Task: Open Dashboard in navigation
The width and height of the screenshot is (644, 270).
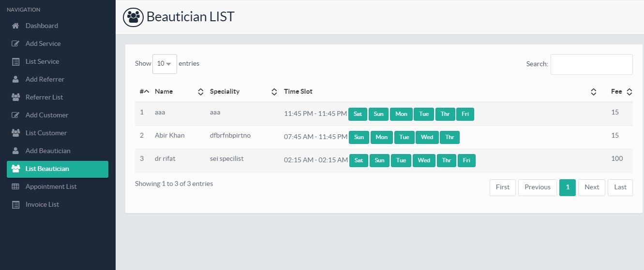Action: click(x=42, y=26)
